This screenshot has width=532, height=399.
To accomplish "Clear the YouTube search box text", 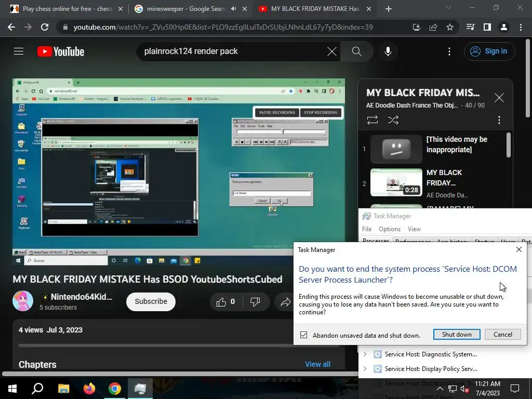I will pyautogui.click(x=331, y=51).
